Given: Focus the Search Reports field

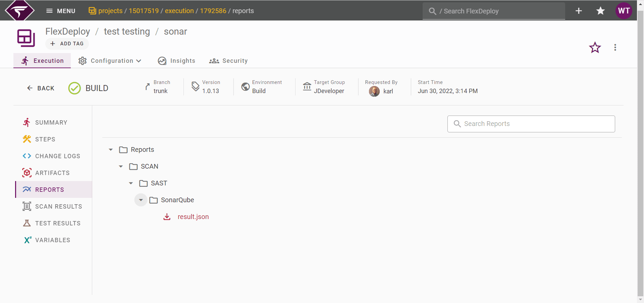Looking at the screenshot, I should tap(531, 124).
